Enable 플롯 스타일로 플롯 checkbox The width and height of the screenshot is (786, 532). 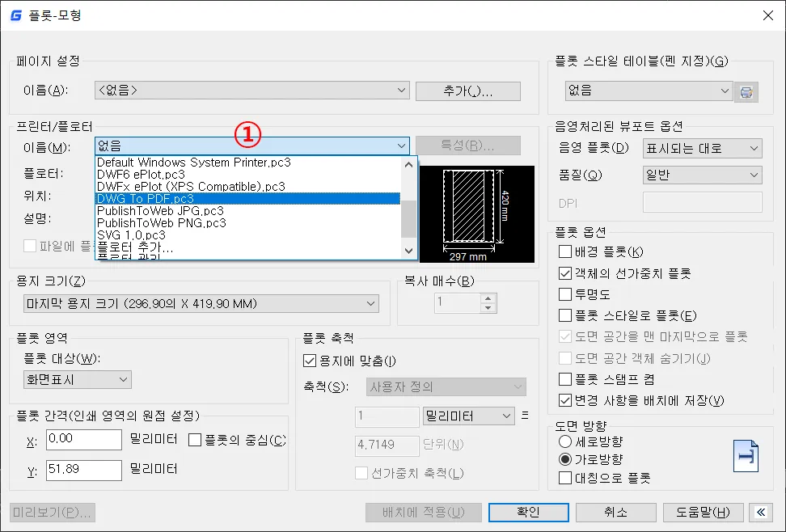click(565, 315)
